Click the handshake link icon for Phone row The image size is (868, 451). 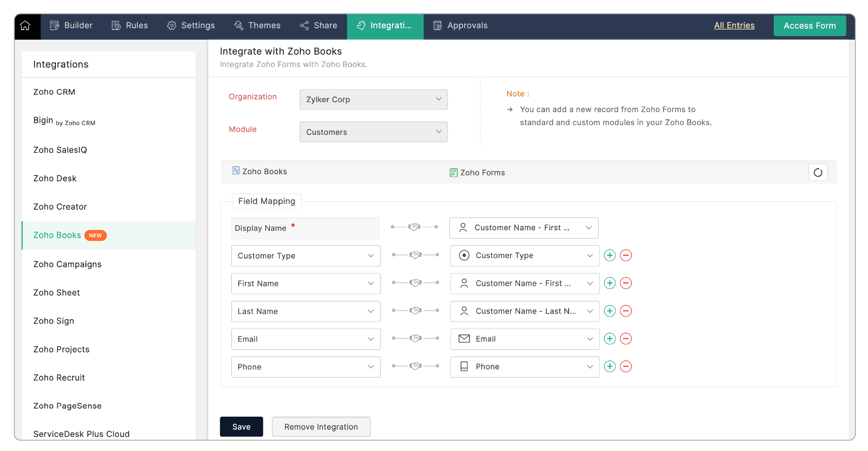click(415, 366)
